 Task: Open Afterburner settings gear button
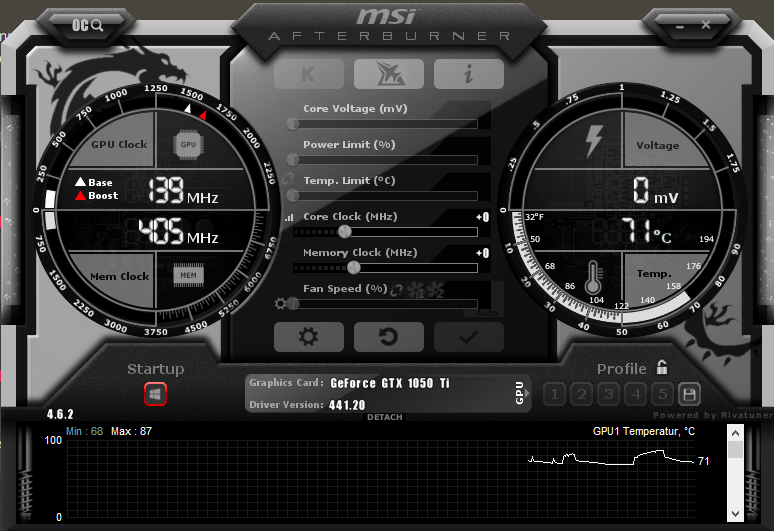click(309, 337)
